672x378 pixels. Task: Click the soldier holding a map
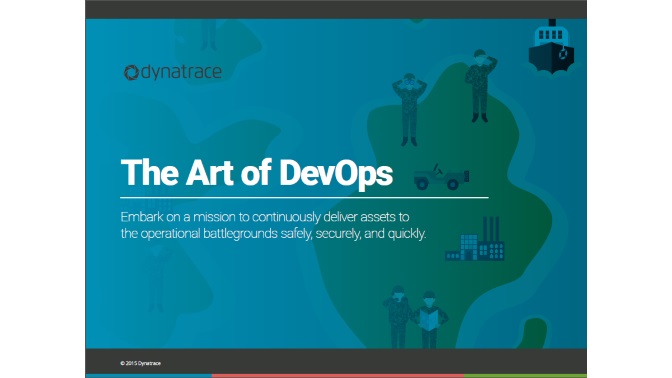click(x=429, y=319)
